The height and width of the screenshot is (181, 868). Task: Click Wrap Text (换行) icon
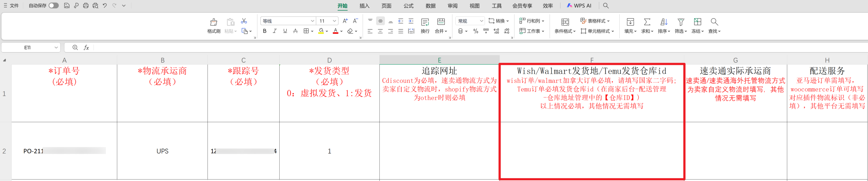[425, 26]
